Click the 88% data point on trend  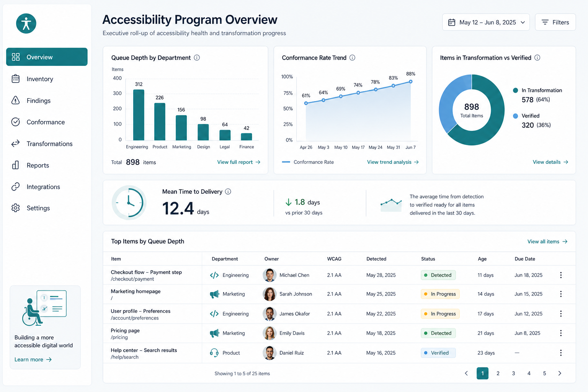pyautogui.click(x=411, y=82)
